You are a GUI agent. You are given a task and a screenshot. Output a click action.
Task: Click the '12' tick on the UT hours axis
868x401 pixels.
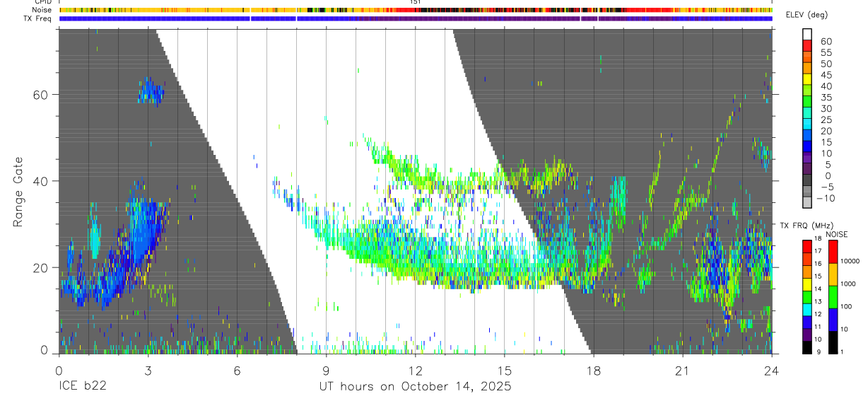pyautogui.click(x=415, y=371)
